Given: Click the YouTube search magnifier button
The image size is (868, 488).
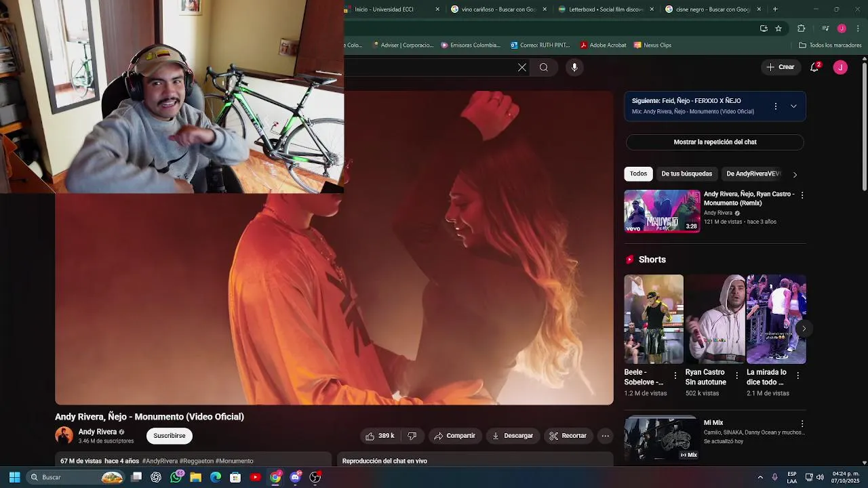Looking at the screenshot, I should tap(544, 67).
